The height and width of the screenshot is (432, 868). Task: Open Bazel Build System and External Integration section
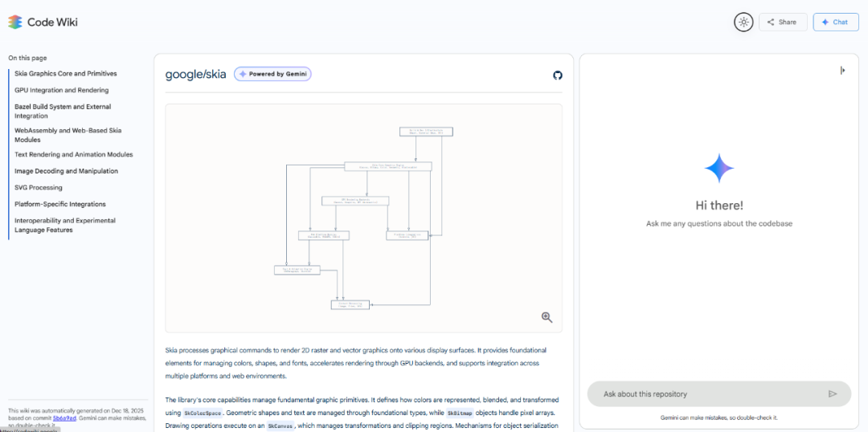(63, 111)
